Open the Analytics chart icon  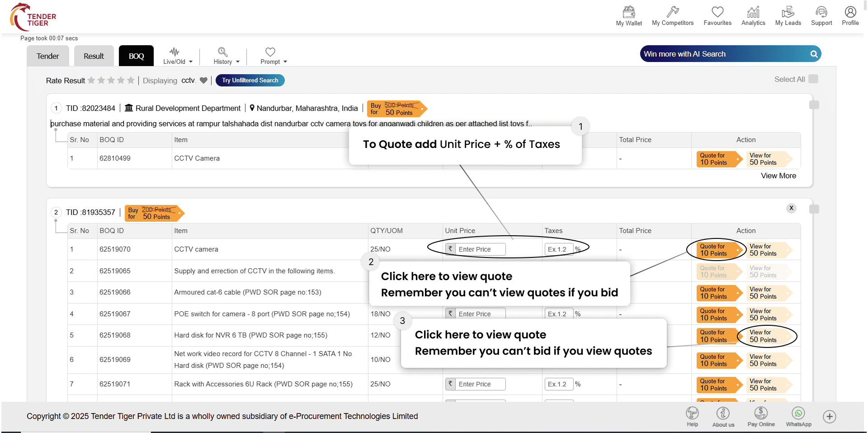pyautogui.click(x=753, y=12)
